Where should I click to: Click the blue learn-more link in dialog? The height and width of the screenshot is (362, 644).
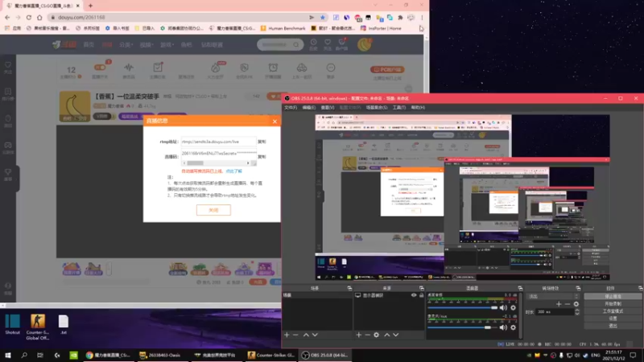[x=233, y=171]
